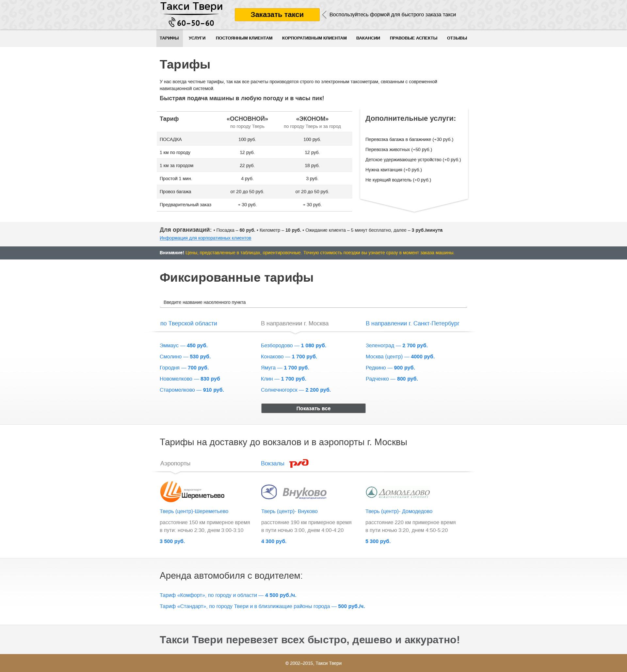Image resolution: width=627 pixels, height=672 pixels.
Task: Click the Sheremetyevo airport logo
Action: click(192, 492)
